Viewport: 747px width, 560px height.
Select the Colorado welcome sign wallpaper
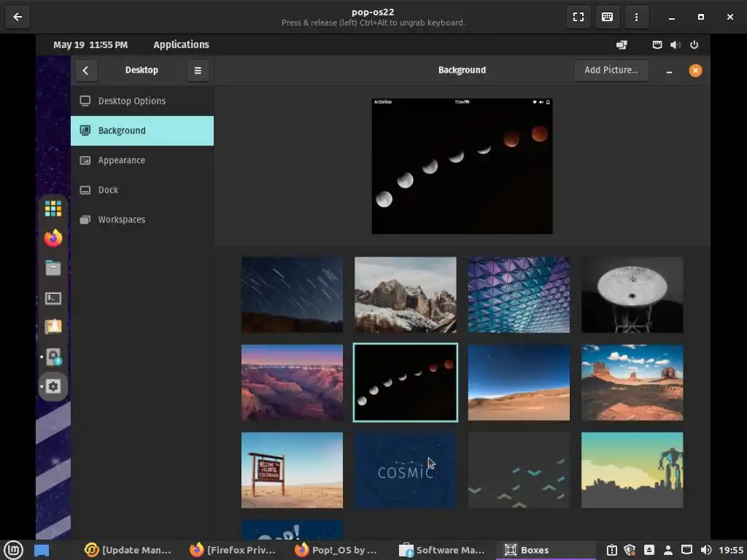(x=292, y=470)
